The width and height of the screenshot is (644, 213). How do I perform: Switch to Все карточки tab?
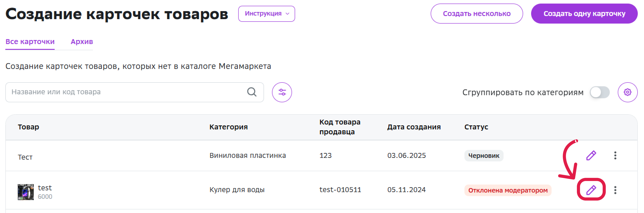[x=30, y=42]
